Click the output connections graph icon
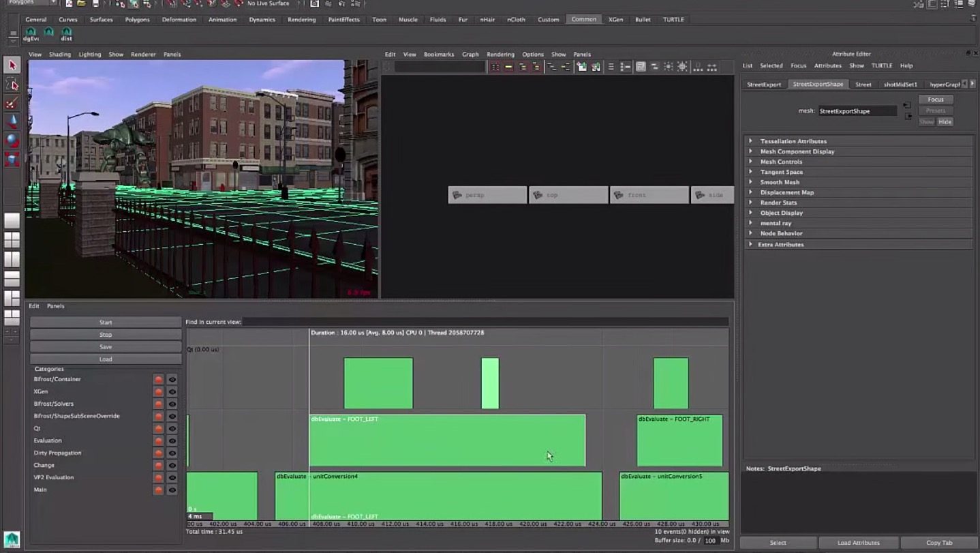The width and height of the screenshot is (980, 553). tap(565, 67)
